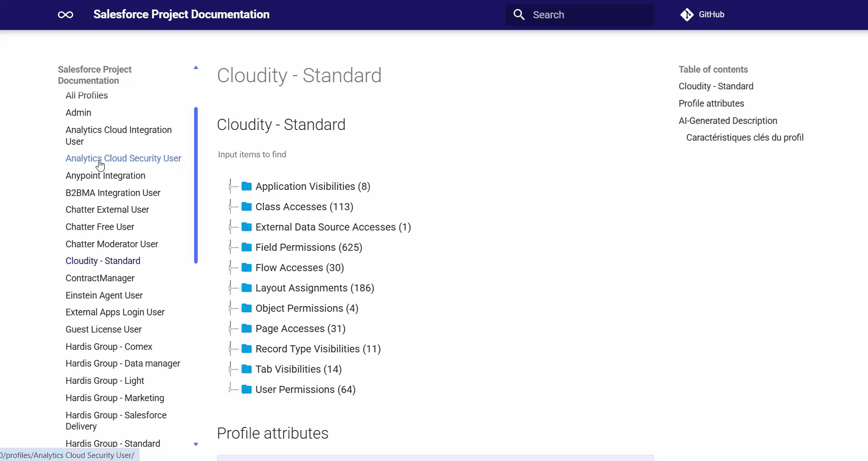Click the magnifying glass search icon

point(519,15)
